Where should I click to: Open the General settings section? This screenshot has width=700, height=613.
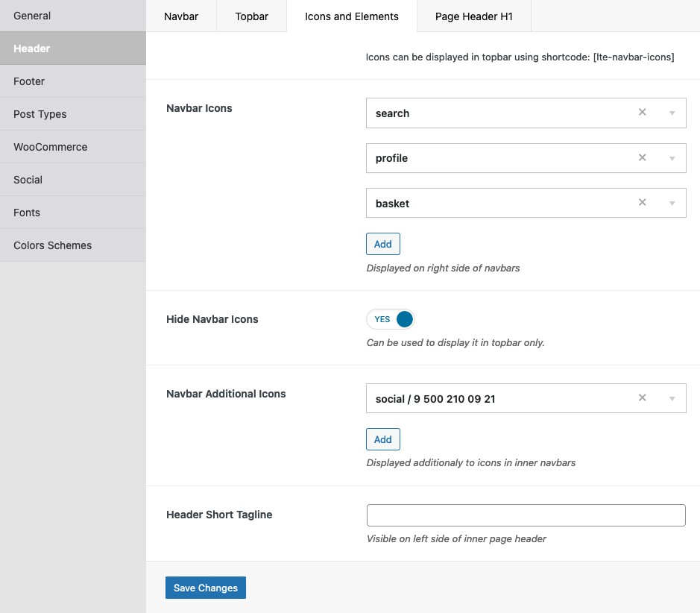73,16
